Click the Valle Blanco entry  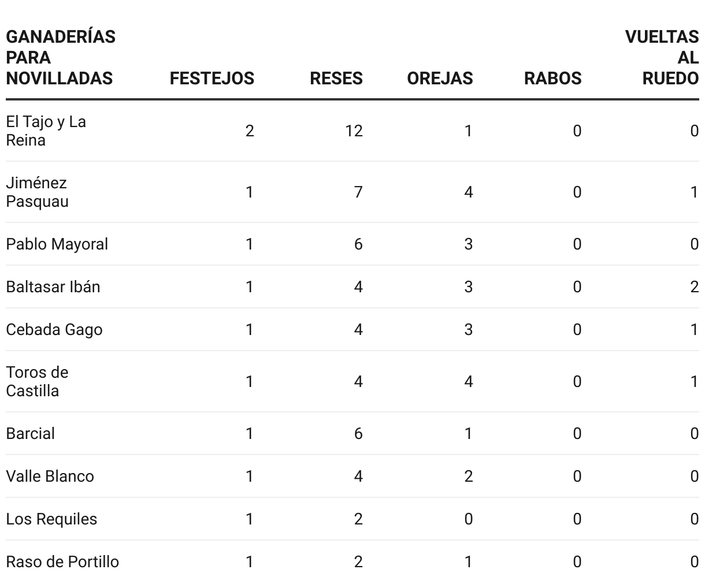(x=50, y=477)
